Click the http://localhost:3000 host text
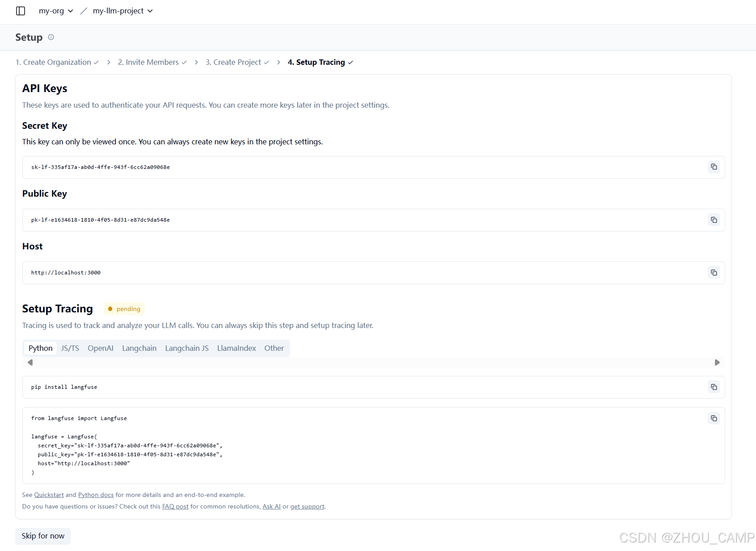Viewport: 756px width, 551px height. (66, 273)
